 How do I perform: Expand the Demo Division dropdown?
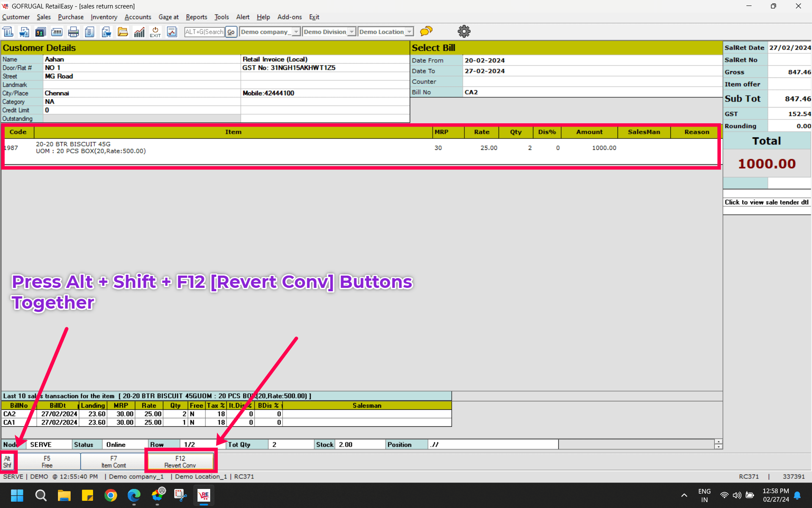[x=351, y=32]
